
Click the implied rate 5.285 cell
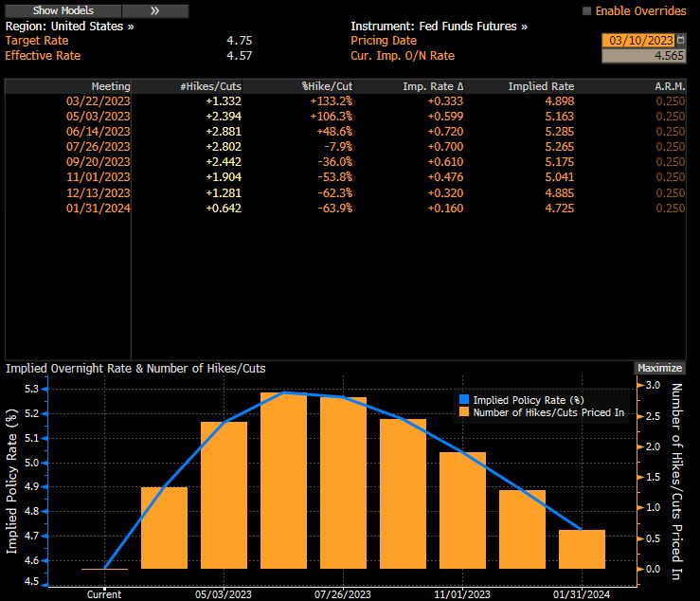click(x=560, y=132)
